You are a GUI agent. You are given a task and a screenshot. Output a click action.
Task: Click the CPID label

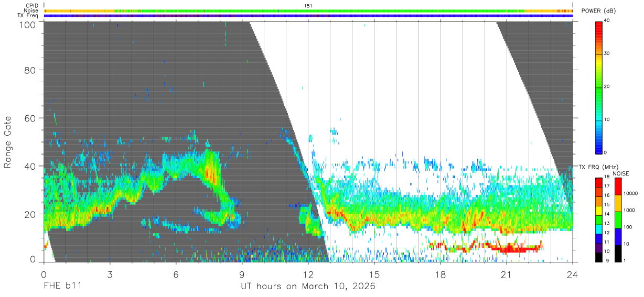click(x=32, y=6)
